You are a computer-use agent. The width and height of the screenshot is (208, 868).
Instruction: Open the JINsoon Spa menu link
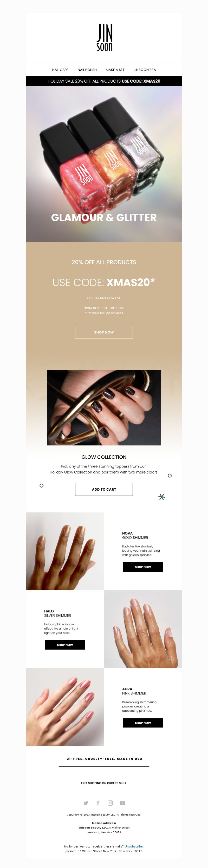145,70
